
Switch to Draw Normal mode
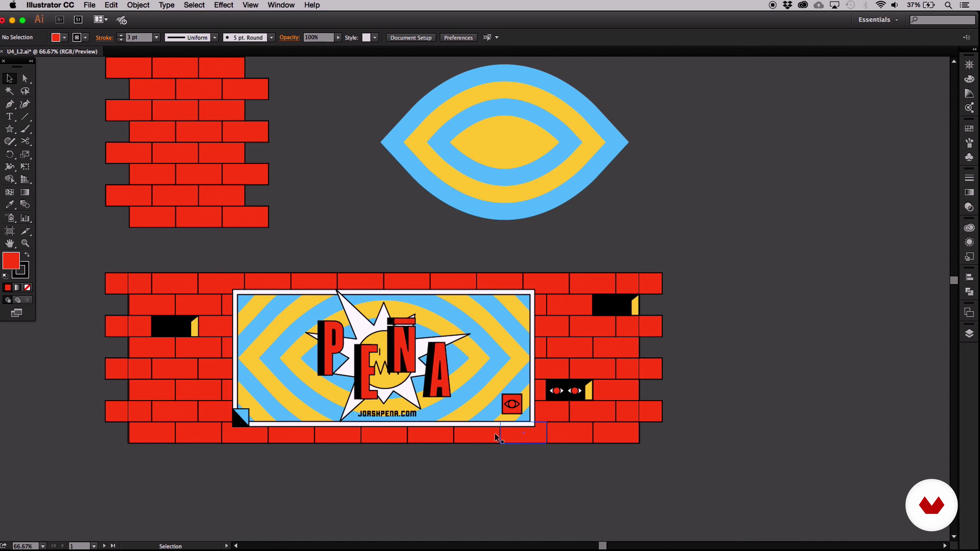pyautogui.click(x=8, y=300)
